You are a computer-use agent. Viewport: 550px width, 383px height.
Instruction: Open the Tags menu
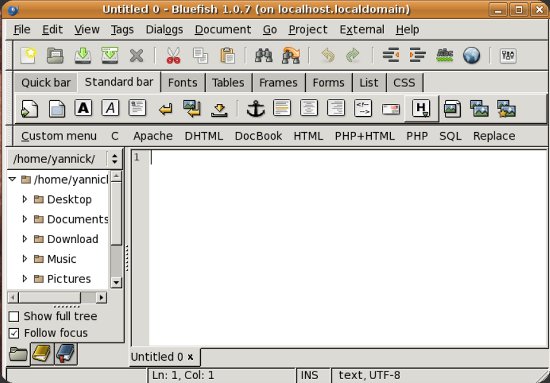click(x=122, y=30)
